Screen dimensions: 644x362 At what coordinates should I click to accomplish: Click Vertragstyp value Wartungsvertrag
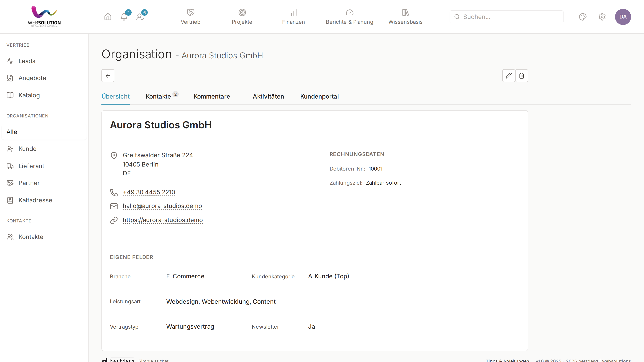(190, 327)
